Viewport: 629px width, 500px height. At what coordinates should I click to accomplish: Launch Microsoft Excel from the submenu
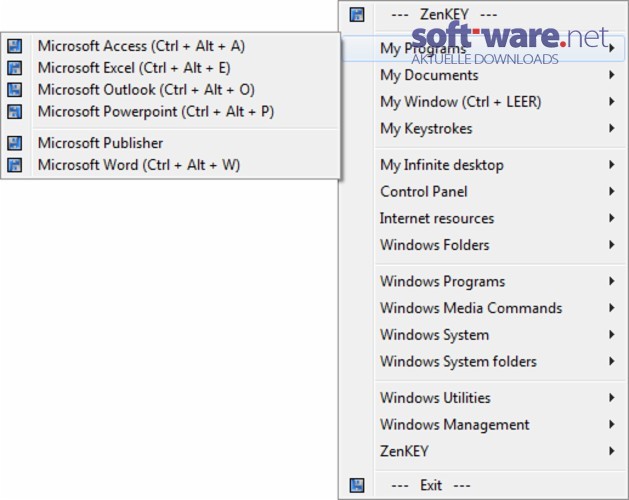coord(170,68)
